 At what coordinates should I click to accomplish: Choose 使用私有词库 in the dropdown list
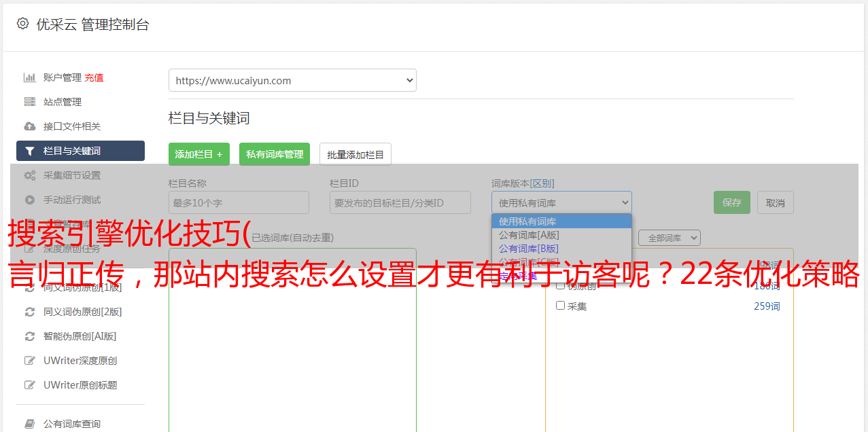coord(561,221)
